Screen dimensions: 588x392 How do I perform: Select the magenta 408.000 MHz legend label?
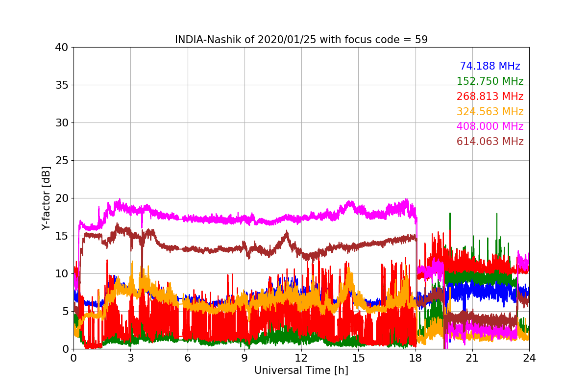(490, 126)
